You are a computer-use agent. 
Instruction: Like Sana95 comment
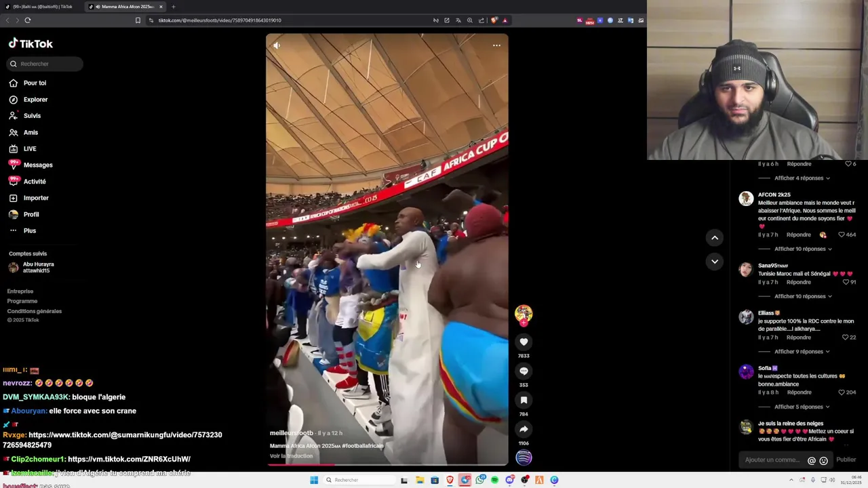tap(846, 282)
